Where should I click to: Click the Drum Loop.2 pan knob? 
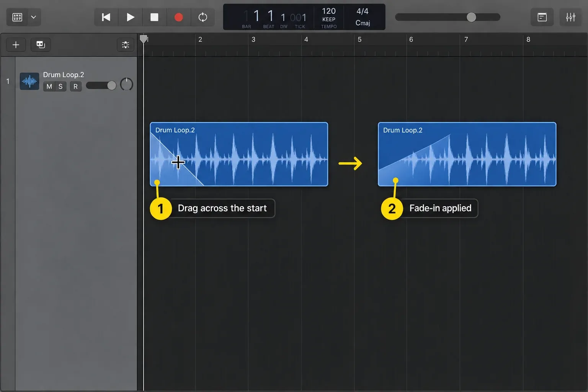tap(127, 84)
